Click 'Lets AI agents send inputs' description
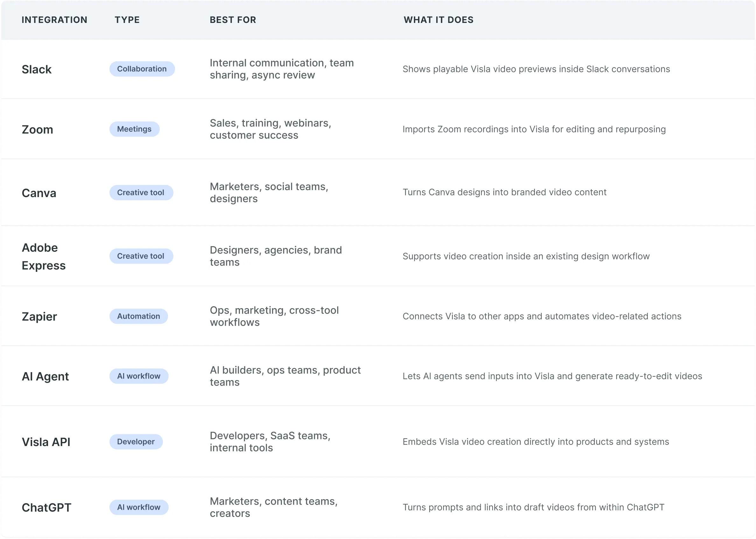The image size is (756, 539). [x=552, y=376]
